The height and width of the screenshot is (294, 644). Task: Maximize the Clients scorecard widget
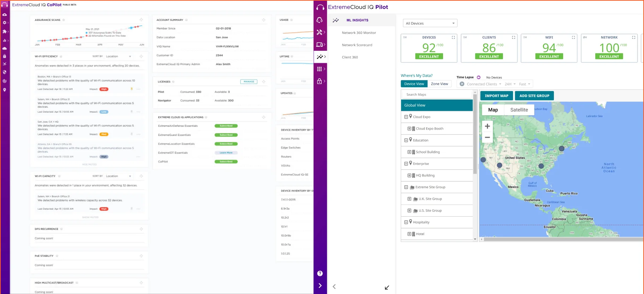[x=513, y=37]
